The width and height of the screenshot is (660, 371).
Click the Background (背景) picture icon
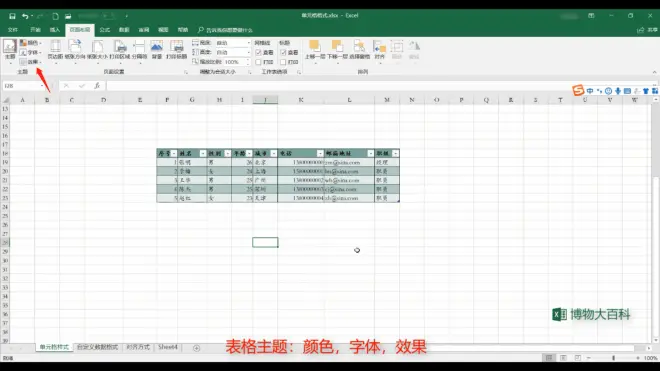click(157, 50)
